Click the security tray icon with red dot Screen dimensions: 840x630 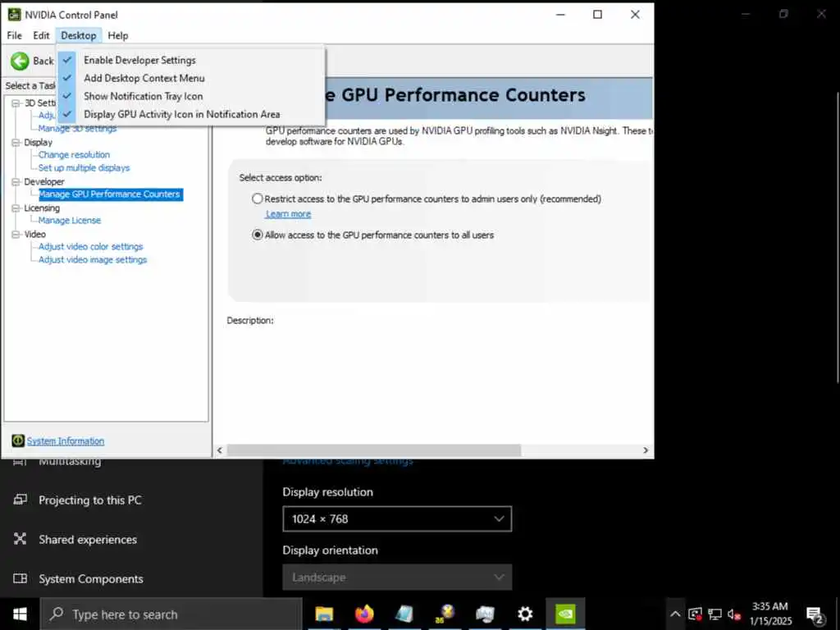(695, 614)
